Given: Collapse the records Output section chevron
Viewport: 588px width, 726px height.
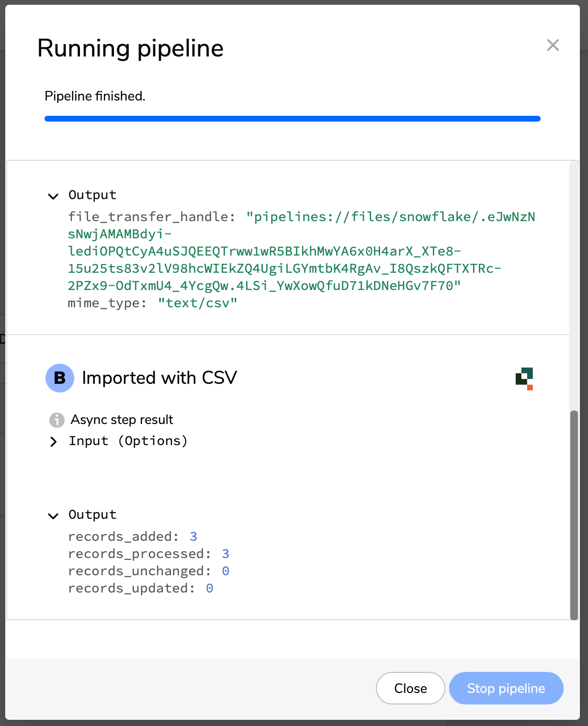Looking at the screenshot, I should 53,516.
